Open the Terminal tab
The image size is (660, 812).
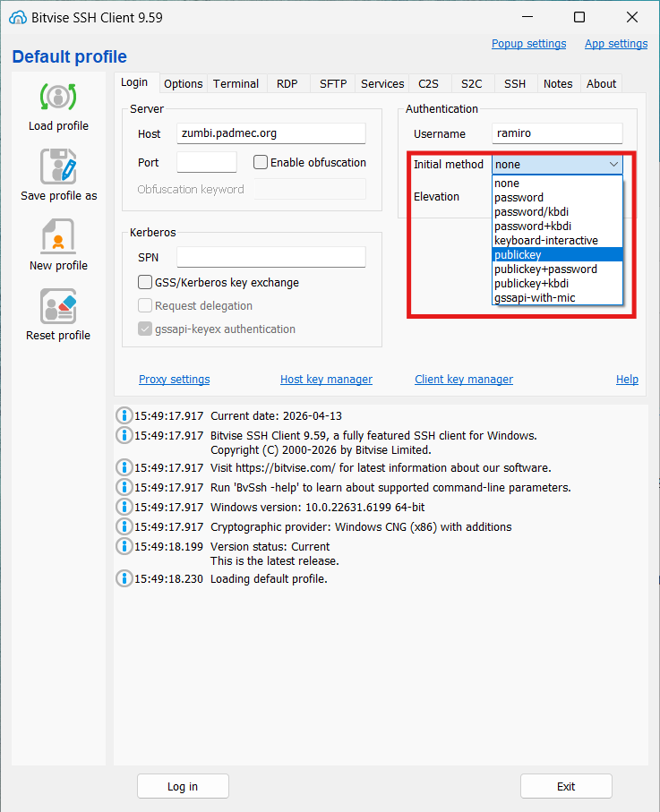[x=236, y=84]
